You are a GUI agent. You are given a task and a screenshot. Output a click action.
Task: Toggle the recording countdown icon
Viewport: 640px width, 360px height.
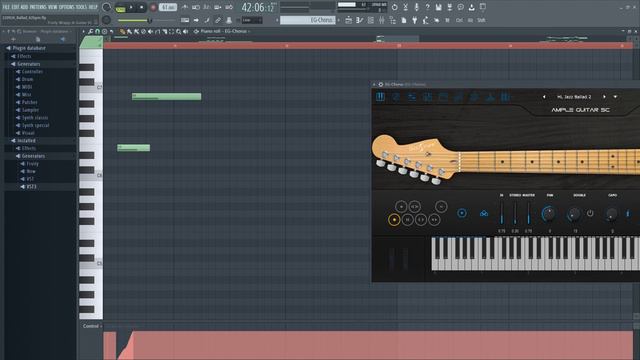[x=207, y=7]
